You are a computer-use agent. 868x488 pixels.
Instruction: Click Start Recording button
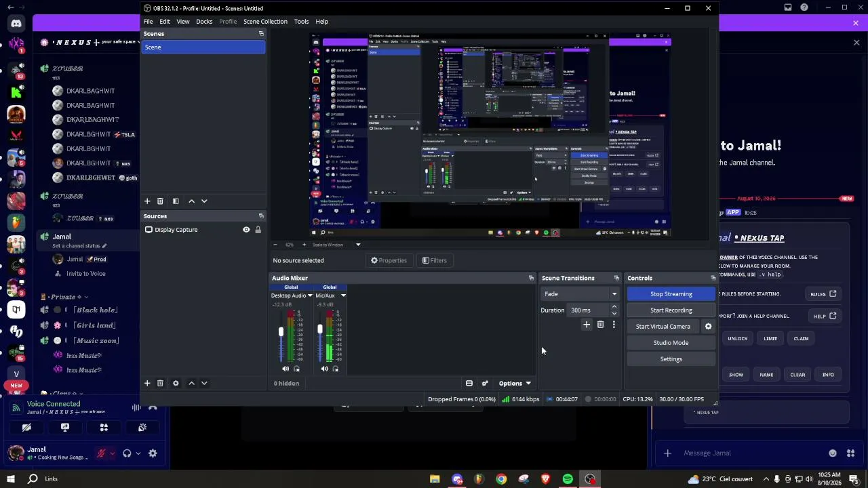(671, 310)
